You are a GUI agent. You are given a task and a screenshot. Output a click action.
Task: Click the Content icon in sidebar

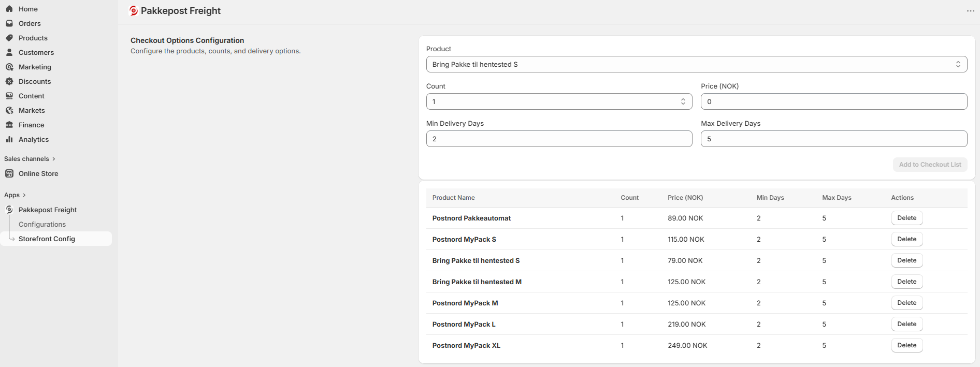9,96
